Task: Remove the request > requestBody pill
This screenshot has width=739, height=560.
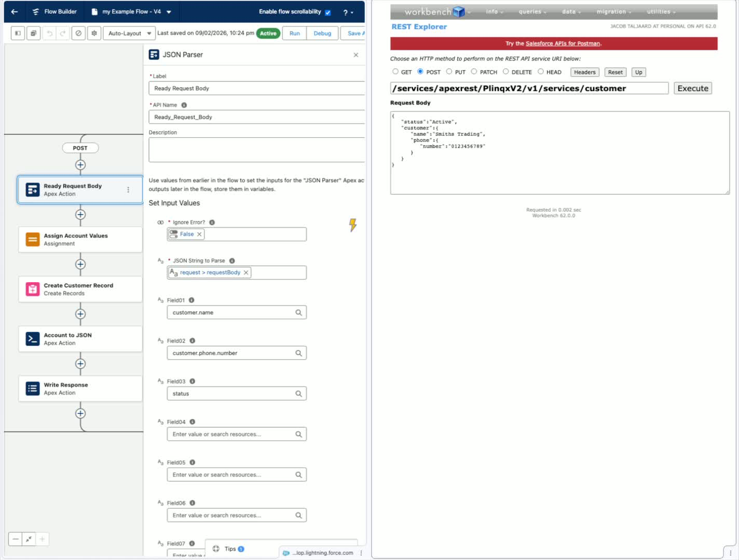Action: 246,273
